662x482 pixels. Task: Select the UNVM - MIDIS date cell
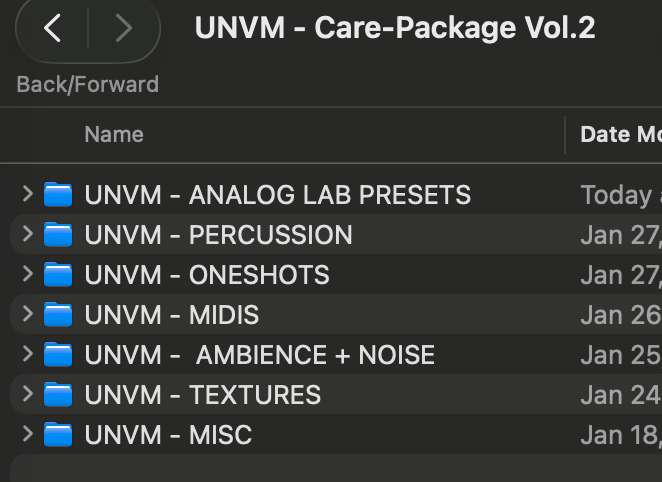(x=620, y=315)
